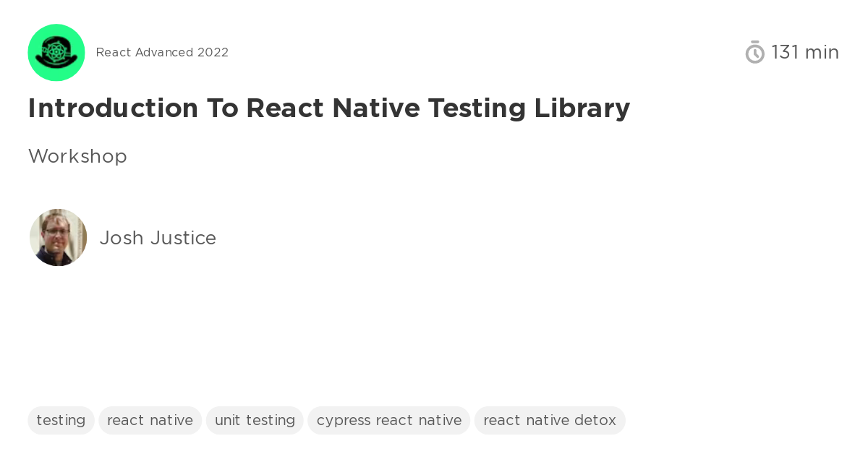This screenshot has width=868, height=454.
Task: Click the Workshop type label
Action: tap(77, 157)
